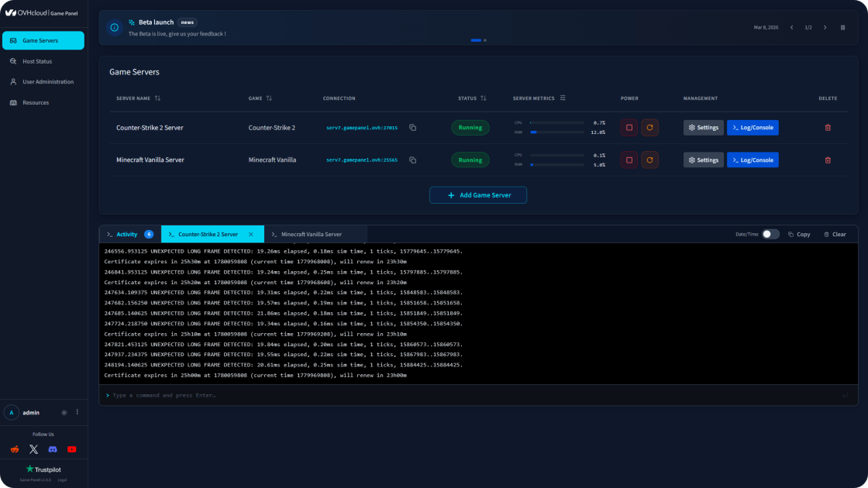Stop the Counter-Strike 2 Server

[629, 127]
